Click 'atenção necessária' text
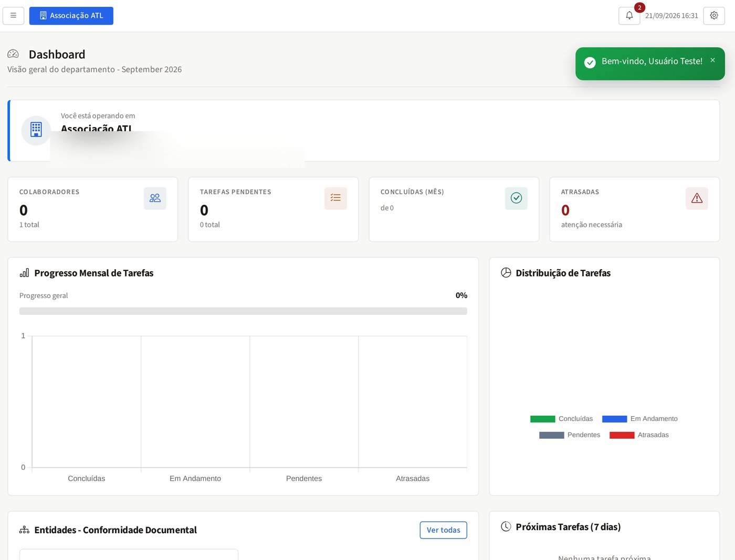Viewport: 735px width, 560px height. [592, 225]
